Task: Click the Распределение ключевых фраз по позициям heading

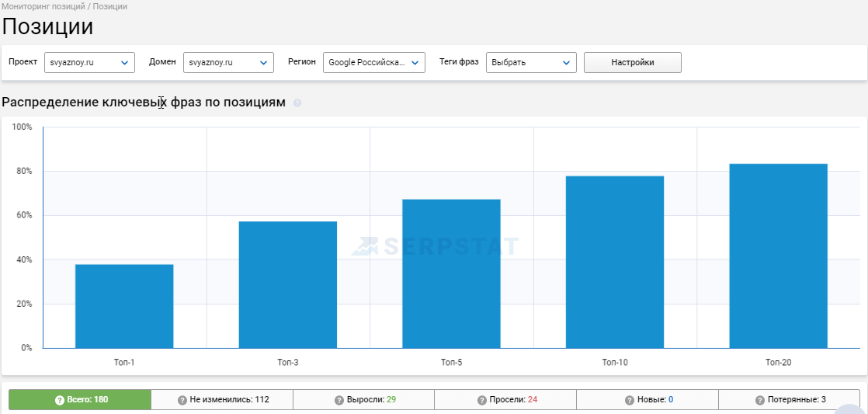Action: tap(144, 103)
